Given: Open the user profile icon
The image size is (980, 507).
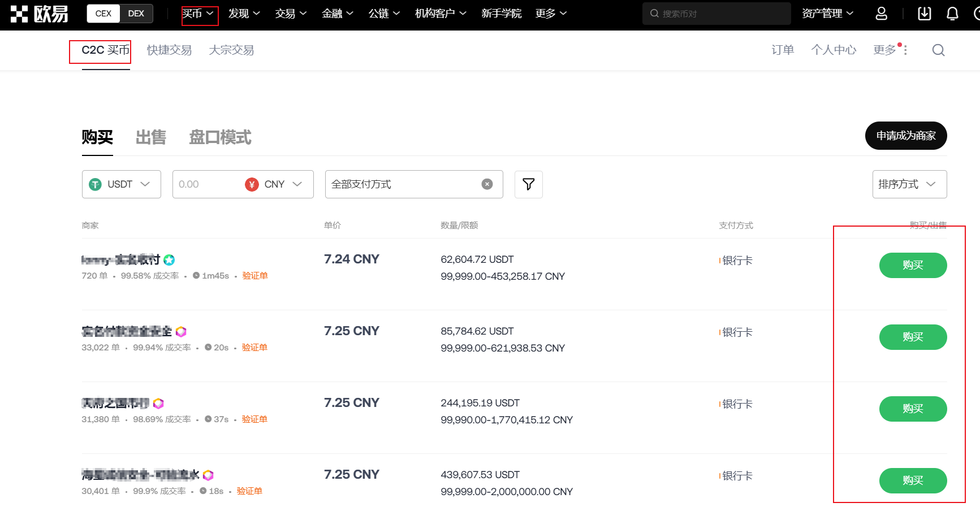Looking at the screenshot, I should click(x=881, y=14).
